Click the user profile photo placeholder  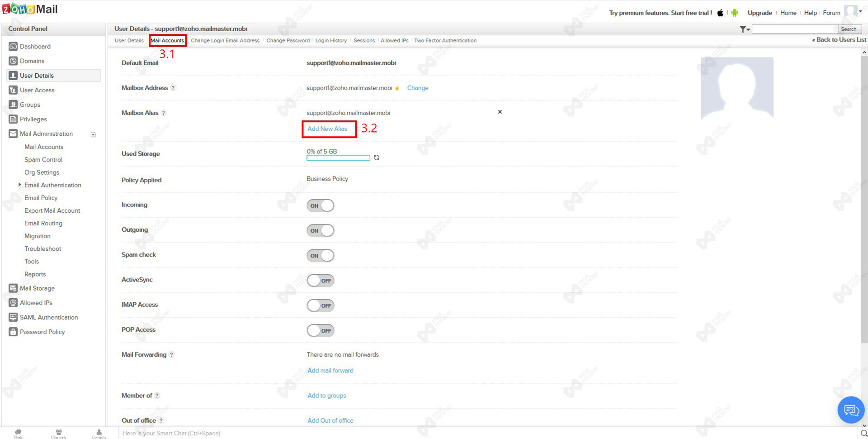737,88
